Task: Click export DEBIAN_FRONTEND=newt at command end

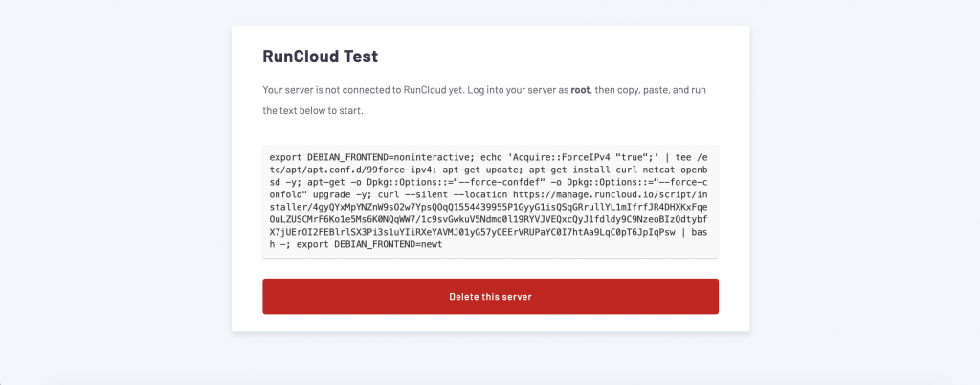Action: [x=369, y=244]
